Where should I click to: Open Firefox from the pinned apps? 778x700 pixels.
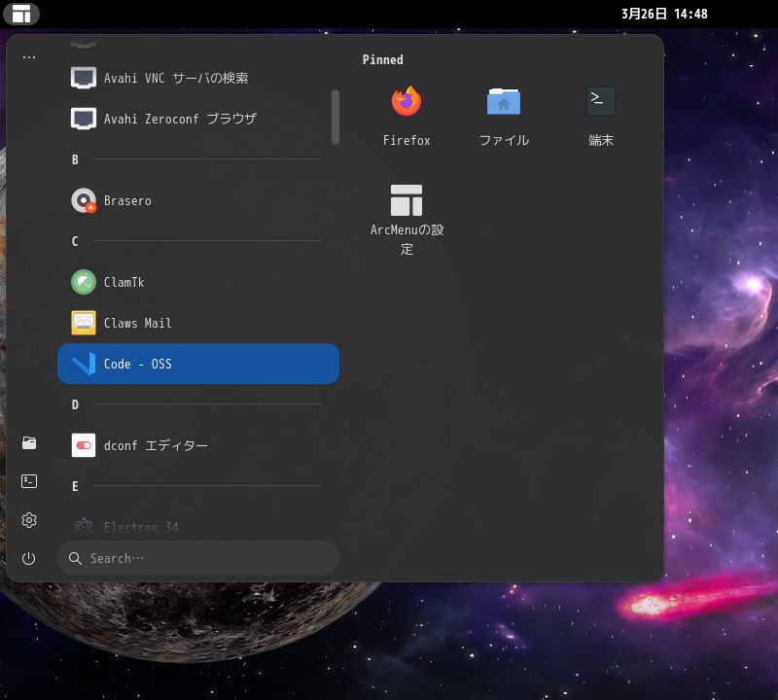coord(407,115)
